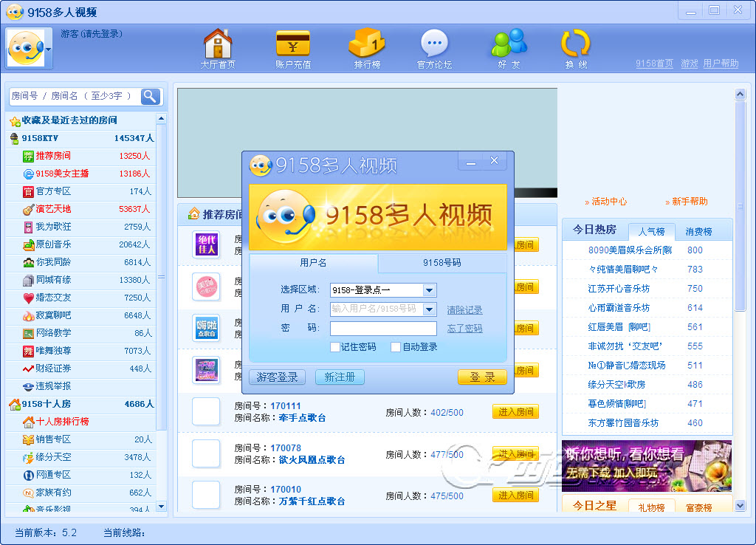Click the 游客登录 button
The image size is (756, 545).
278,377
